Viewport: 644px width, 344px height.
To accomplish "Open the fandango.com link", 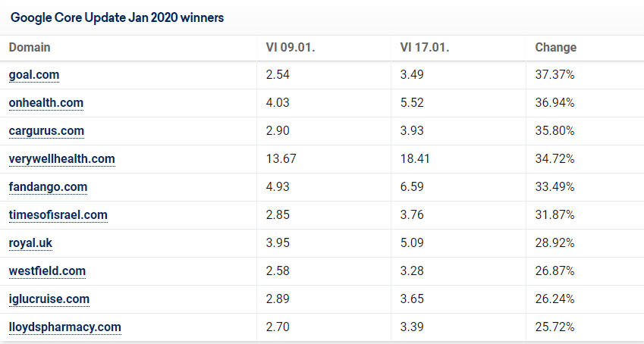I will click(x=48, y=187).
